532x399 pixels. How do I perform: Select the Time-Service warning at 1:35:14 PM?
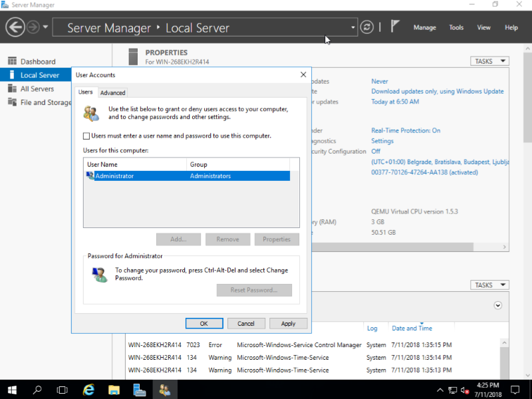[290, 358]
